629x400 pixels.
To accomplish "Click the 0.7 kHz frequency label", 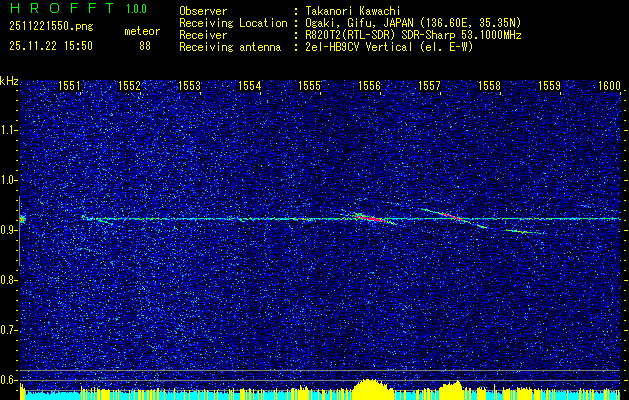I will coord(8,330).
